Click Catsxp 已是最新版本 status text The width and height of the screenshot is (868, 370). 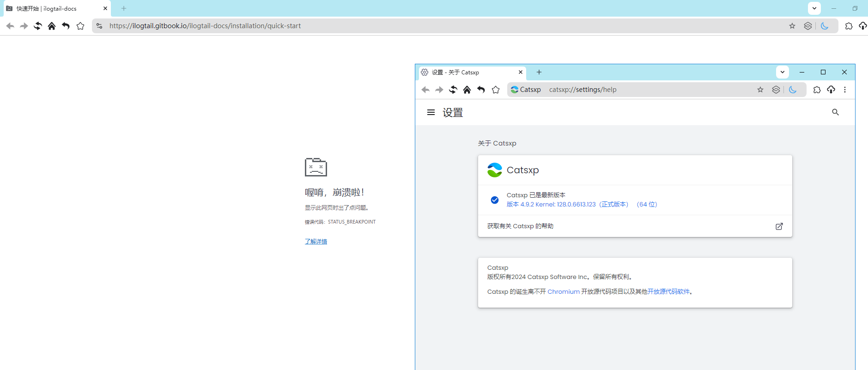[x=536, y=195]
